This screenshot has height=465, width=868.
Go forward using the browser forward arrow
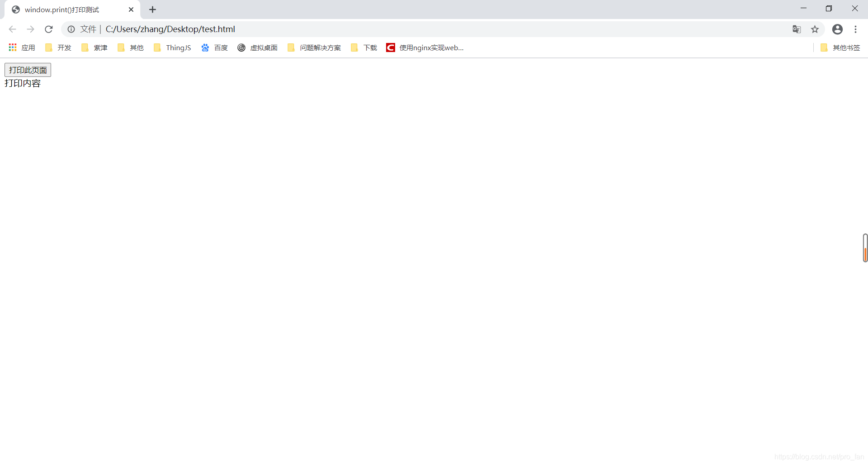click(x=30, y=29)
